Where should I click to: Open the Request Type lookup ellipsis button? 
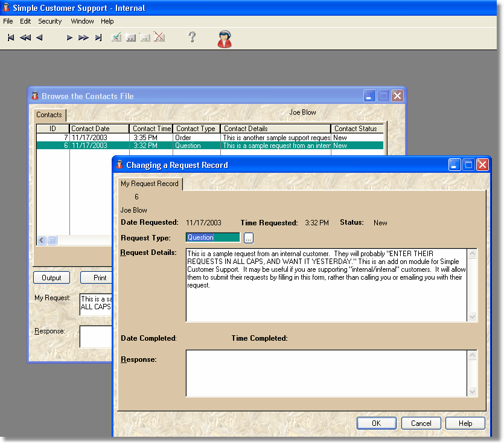[x=249, y=238]
